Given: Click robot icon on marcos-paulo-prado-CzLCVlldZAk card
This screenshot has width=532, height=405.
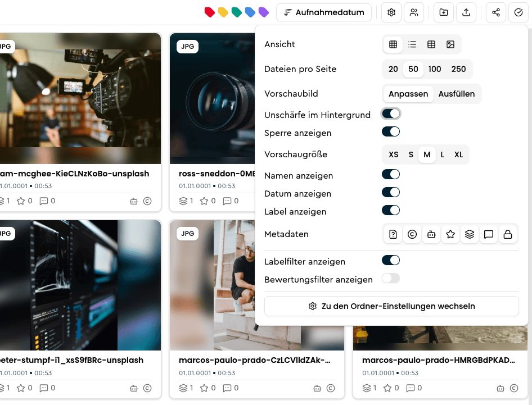Looking at the screenshot, I should click(317, 388).
